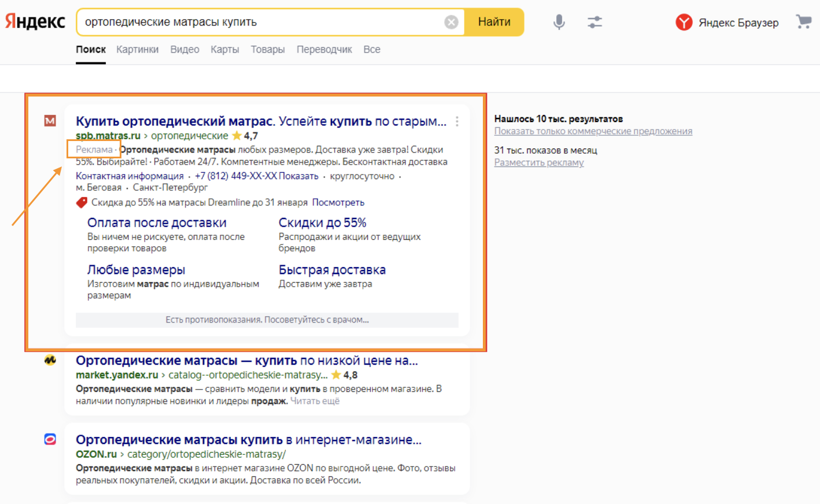Click '31 тыс. показов в месяц' text
The height and width of the screenshot is (504, 820).
pyautogui.click(x=546, y=150)
